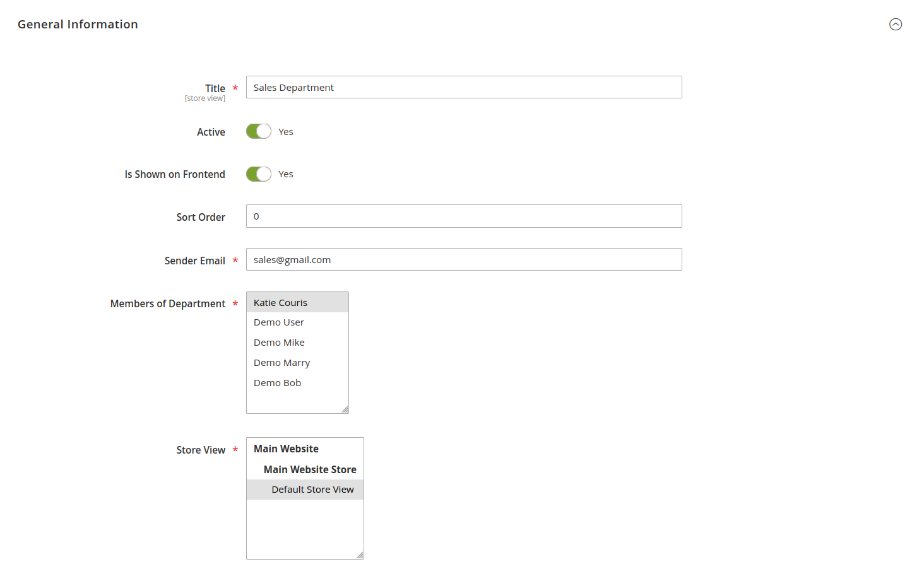Disable the Is Shown on Frontend switch
Viewport: 924px width, 576px height.
[x=259, y=174]
